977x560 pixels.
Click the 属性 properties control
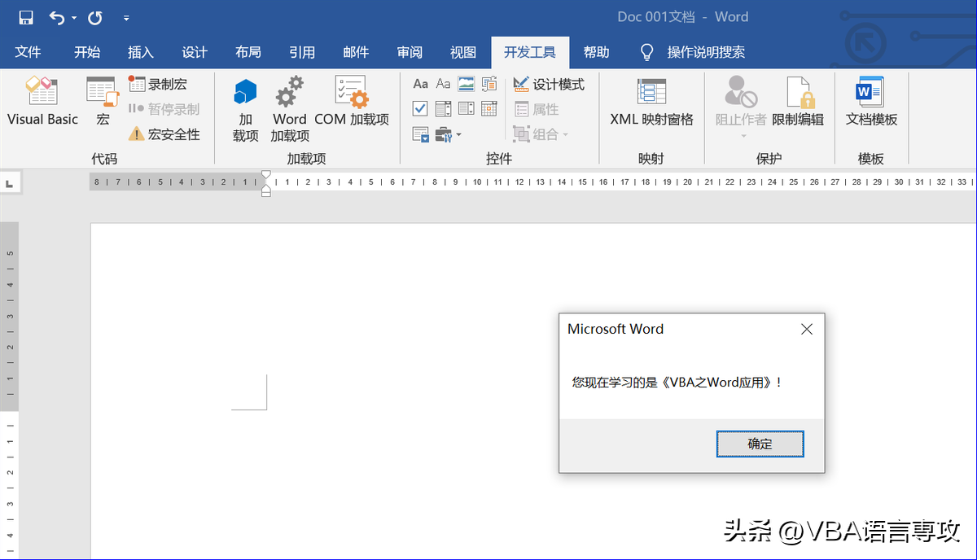(537, 109)
